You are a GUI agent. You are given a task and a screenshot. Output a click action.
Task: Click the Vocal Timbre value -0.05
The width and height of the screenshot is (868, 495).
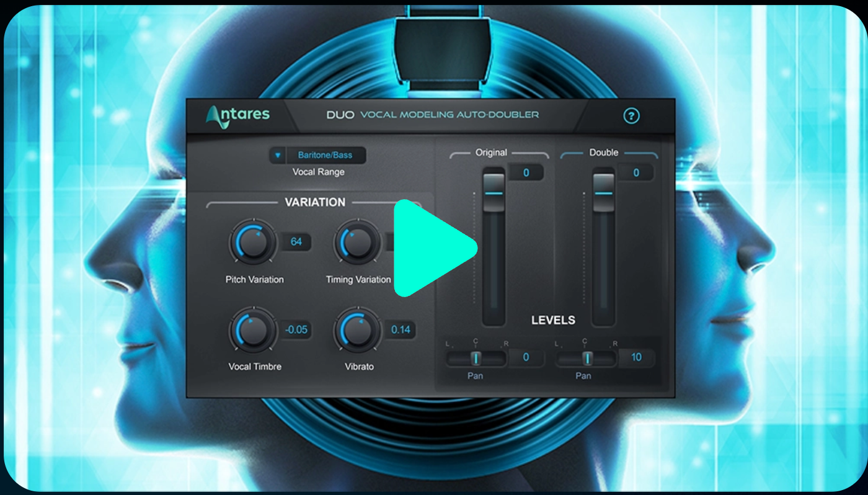296,330
